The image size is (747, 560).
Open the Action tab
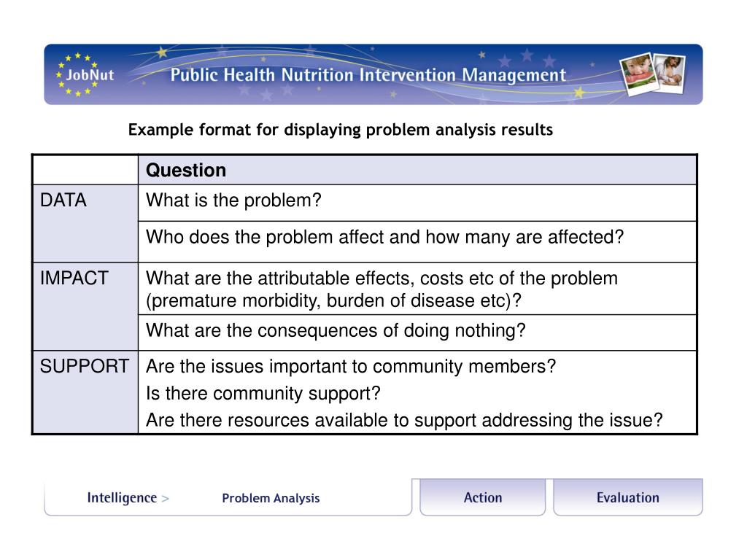coord(483,498)
